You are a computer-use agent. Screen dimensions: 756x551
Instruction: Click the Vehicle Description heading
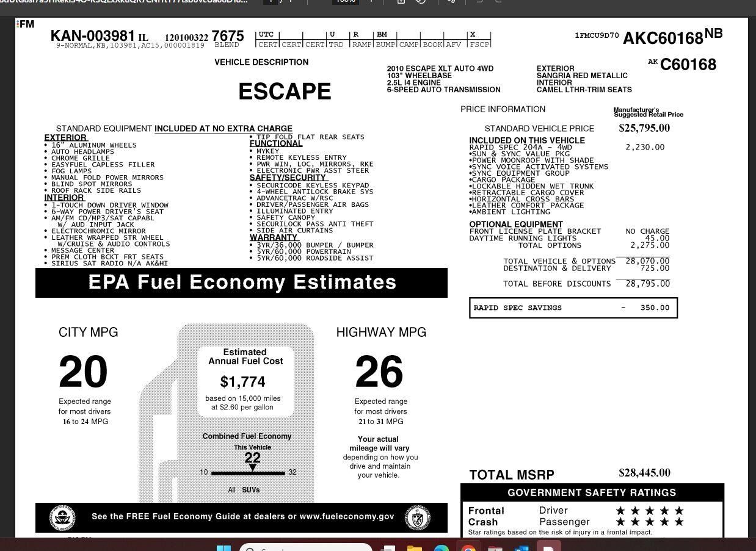click(261, 62)
